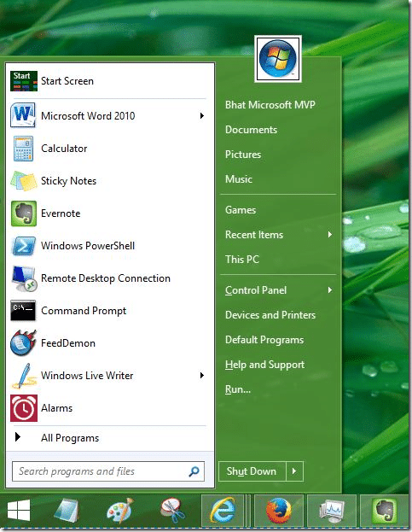Expand the Microsoft Word 2010 jump list arrow

(x=202, y=115)
